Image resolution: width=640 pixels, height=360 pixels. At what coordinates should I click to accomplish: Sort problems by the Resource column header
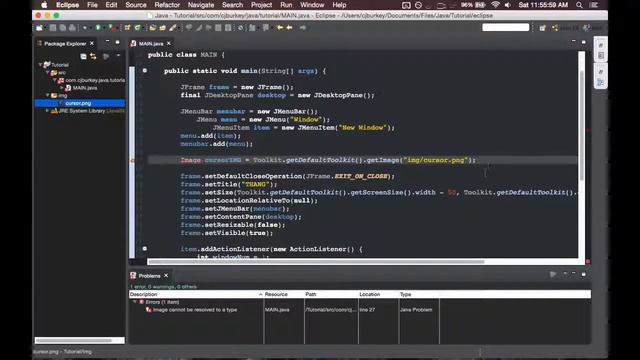[x=284, y=294]
